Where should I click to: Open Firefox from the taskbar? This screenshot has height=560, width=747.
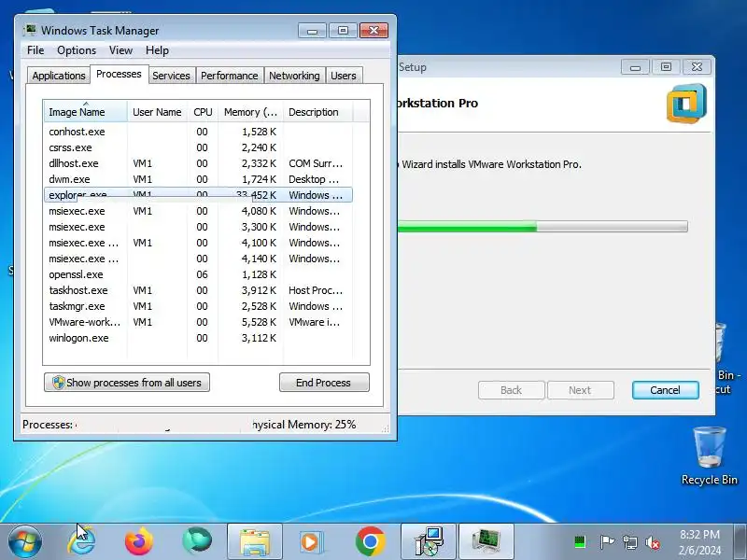click(139, 541)
